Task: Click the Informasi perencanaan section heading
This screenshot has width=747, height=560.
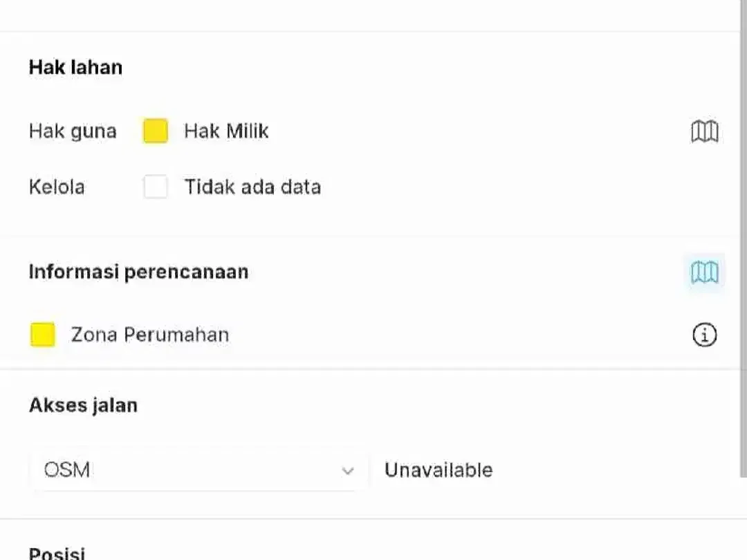Action: 138,272
